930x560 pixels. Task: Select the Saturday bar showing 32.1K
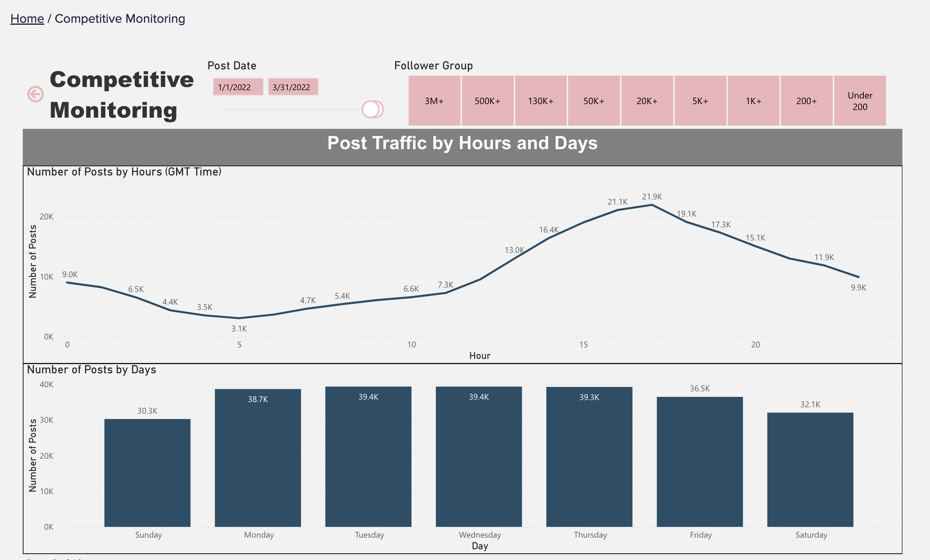(810, 469)
